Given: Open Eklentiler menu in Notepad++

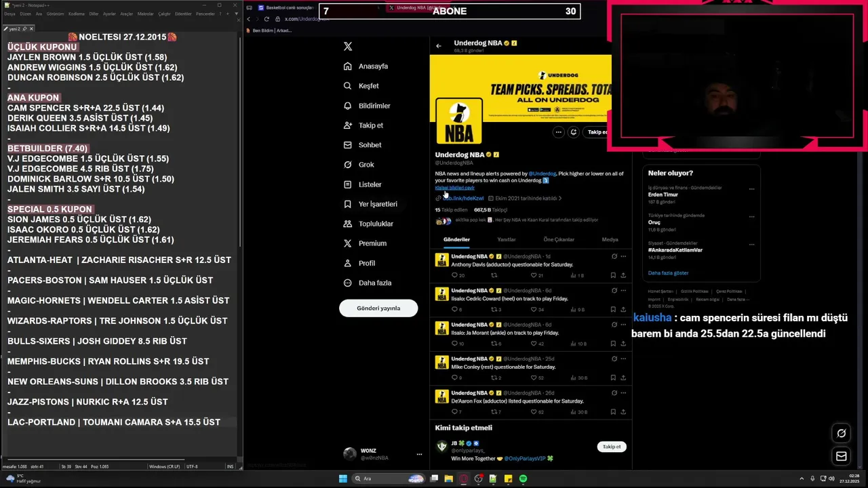Looking at the screenshot, I should point(183,14).
